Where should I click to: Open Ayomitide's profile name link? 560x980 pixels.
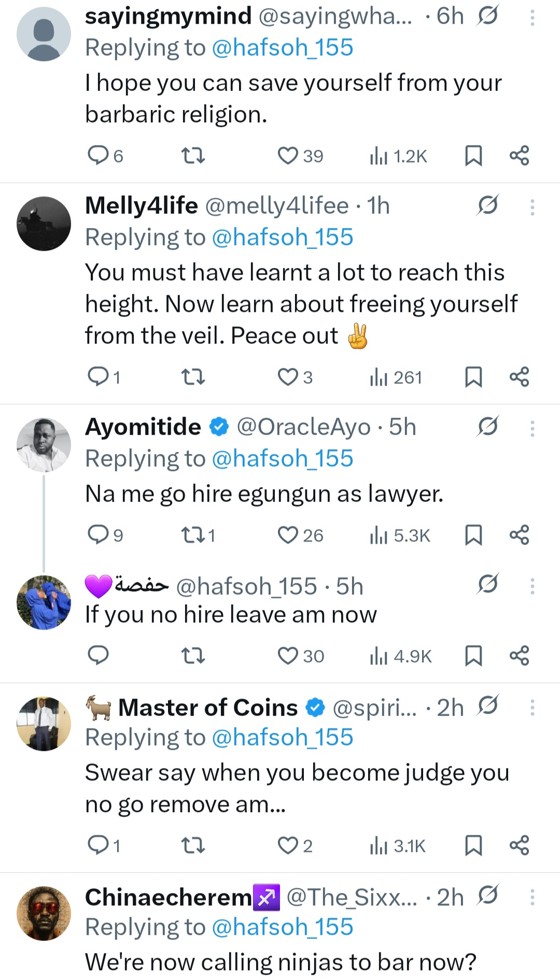(x=143, y=427)
